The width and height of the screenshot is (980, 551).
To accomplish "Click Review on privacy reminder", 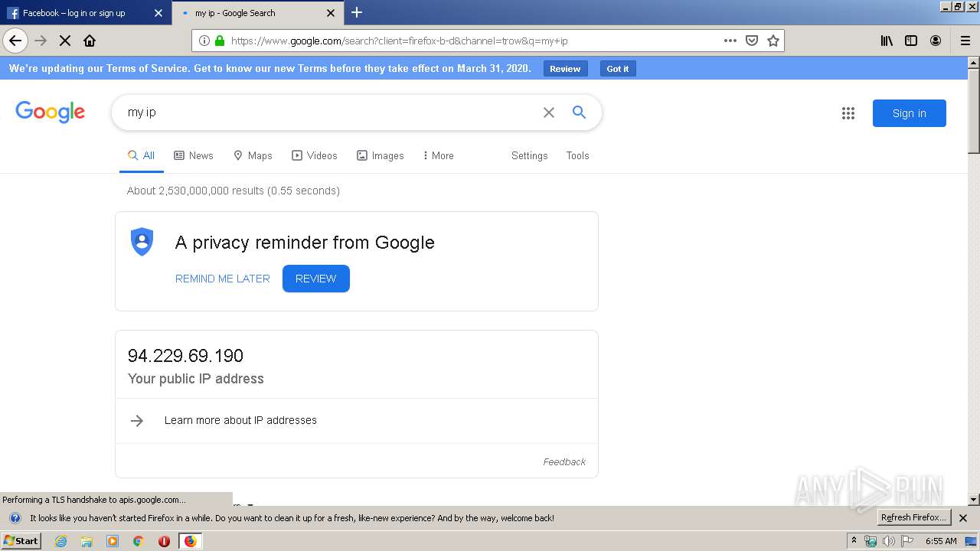I will pos(316,279).
